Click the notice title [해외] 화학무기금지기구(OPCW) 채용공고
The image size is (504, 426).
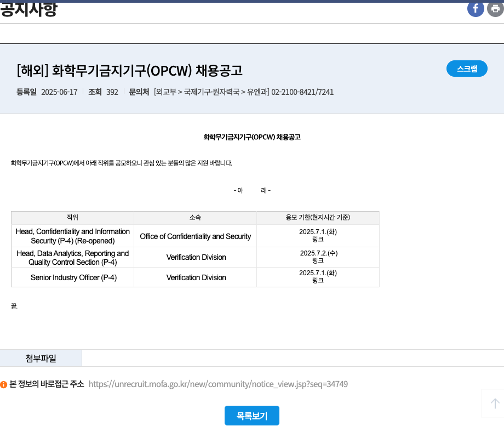point(129,71)
